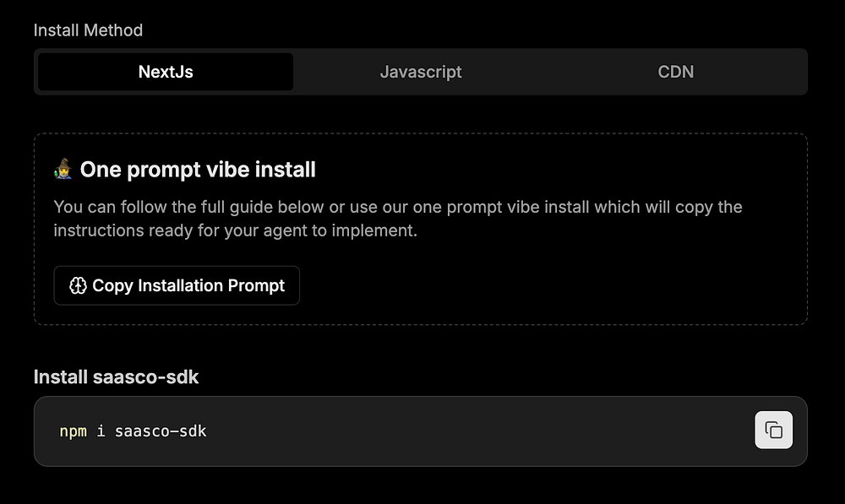Click the "i" argument in the npm command
This screenshot has width=845, height=504.
[x=101, y=431]
